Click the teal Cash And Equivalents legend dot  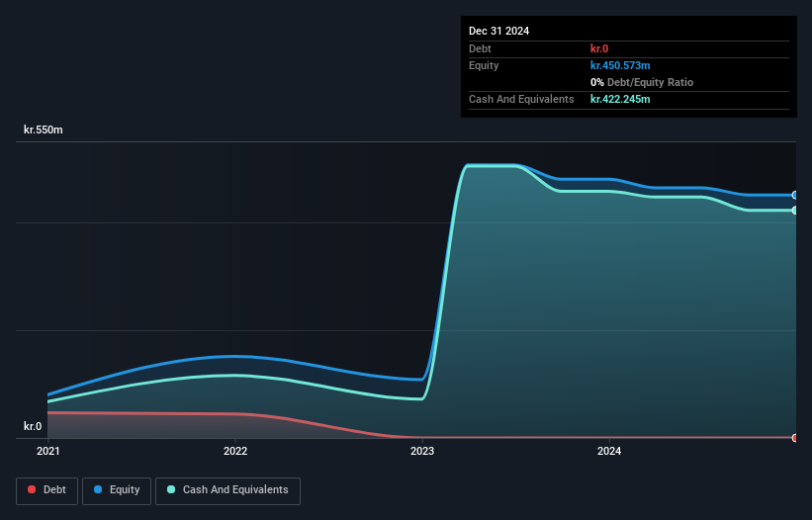171,489
